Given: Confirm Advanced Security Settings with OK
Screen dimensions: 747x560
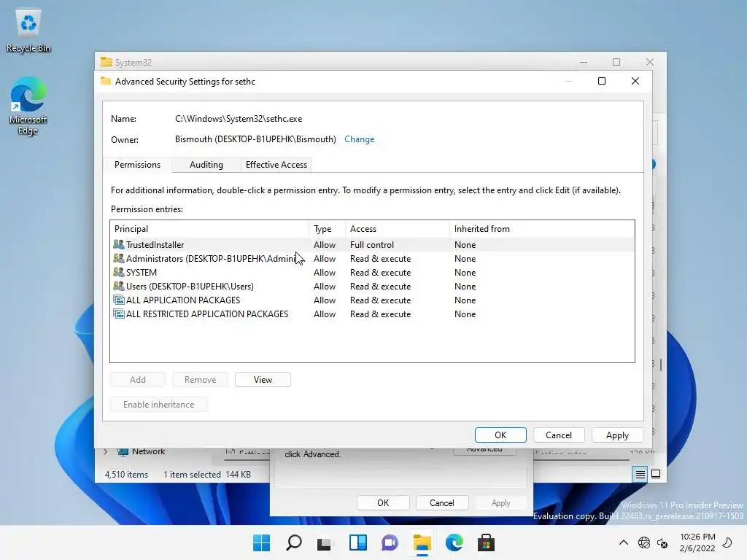Looking at the screenshot, I should pyautogui.click(x=500, y=435).
